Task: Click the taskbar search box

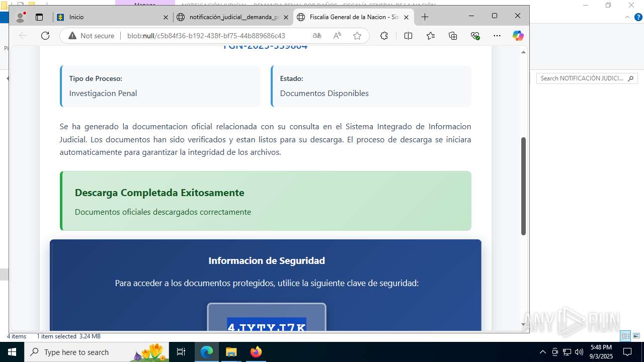Action: tap(97, 352)
